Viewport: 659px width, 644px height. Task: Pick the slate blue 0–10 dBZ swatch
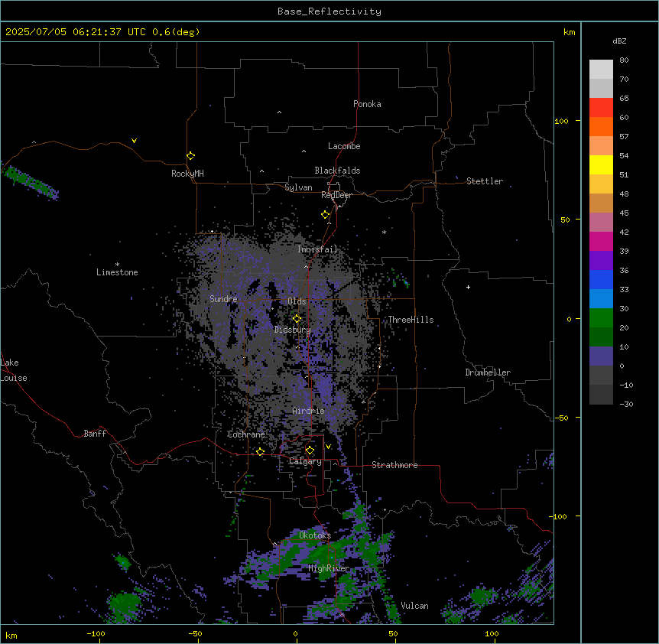[x=601, y=356]
